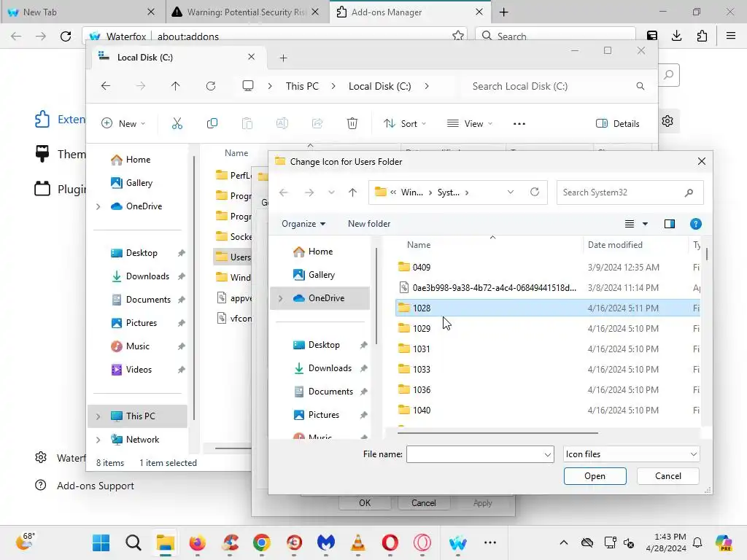Expand the File name combo box arrow
747x560 pixels.
click(547, 455)
